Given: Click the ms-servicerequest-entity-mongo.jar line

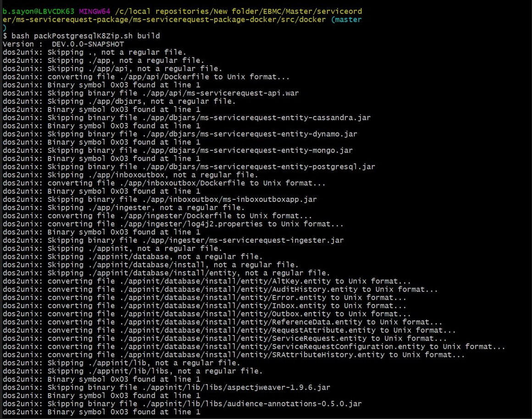Looking at the screenshot, I should 177,150.
